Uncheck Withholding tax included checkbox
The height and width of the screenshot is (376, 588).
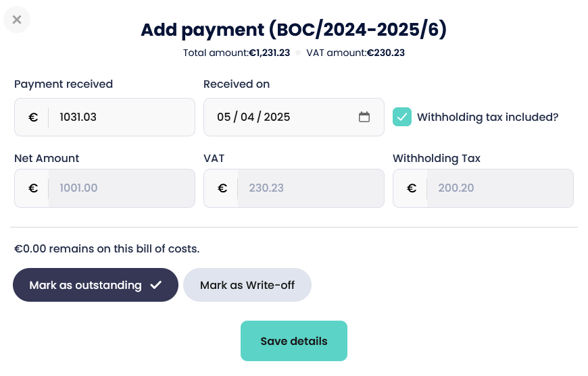[x=402, y=117]
